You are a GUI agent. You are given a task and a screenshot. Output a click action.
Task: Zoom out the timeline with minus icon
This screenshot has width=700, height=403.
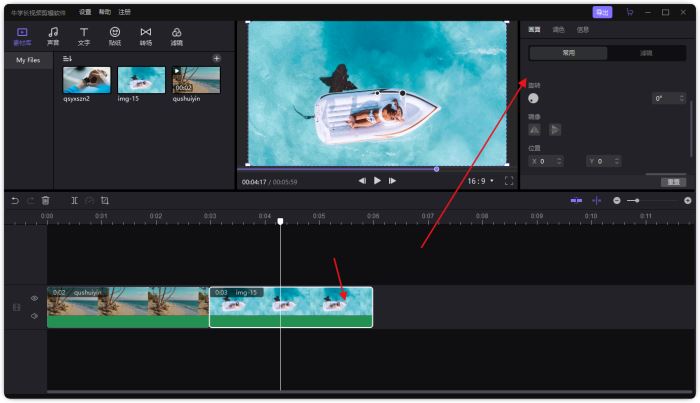pos(617,201)
